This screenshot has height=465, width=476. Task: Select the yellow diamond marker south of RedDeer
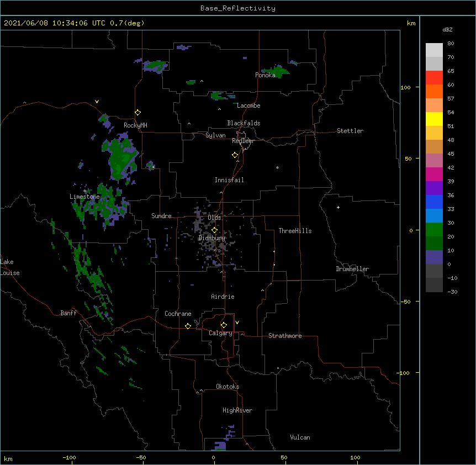pos(235,155)
